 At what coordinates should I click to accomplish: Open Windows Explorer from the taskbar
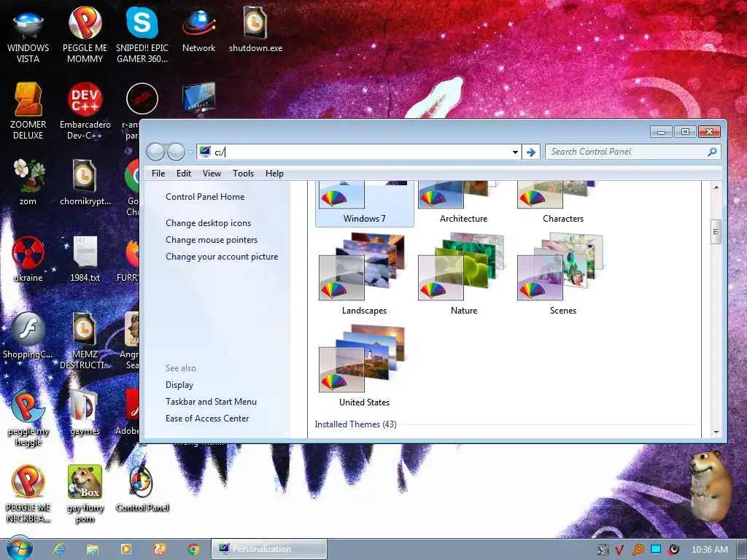(93, 549)
